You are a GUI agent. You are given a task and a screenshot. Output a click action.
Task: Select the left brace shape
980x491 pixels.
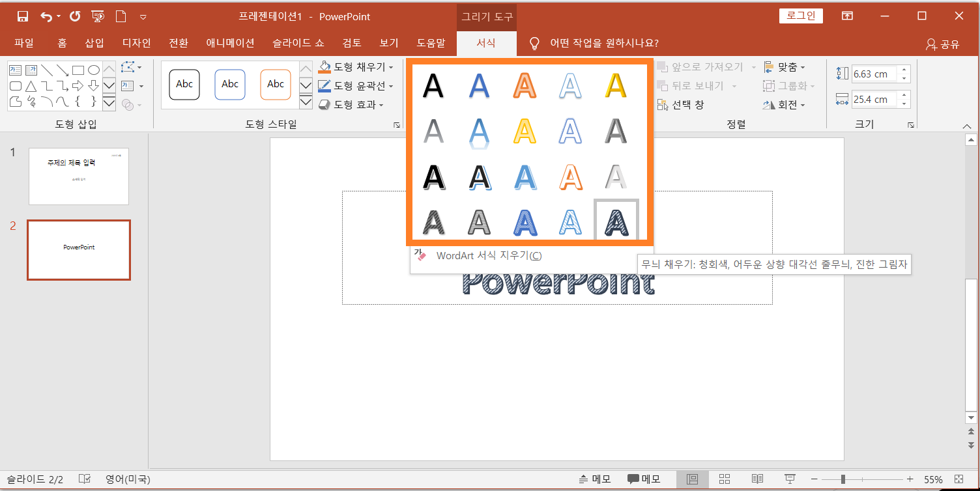[78, 102]
